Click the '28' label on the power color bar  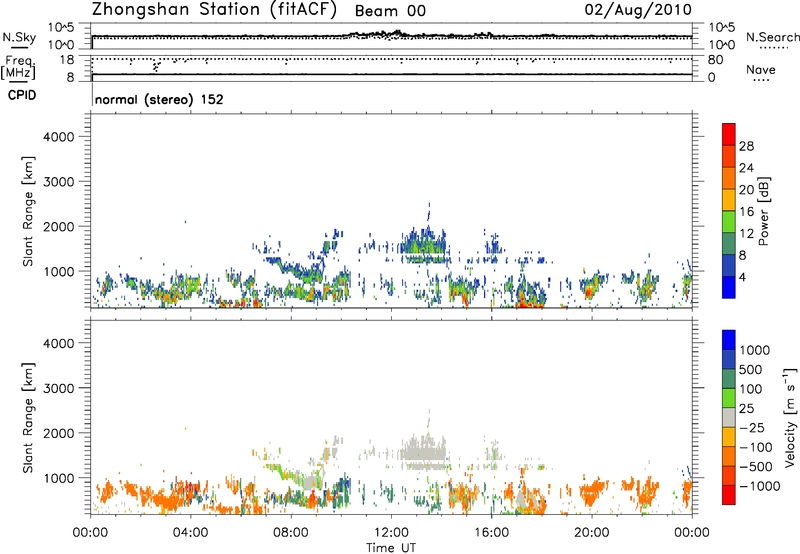pos(746,146)
